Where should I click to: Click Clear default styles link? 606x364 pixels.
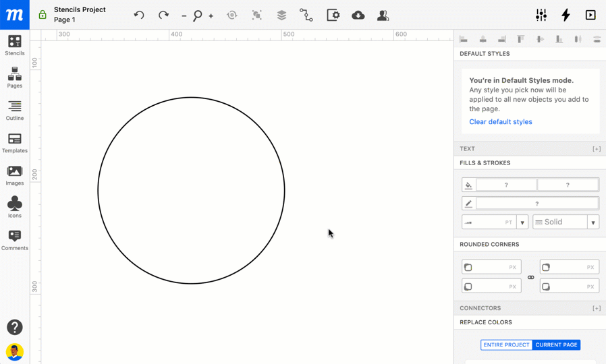coord(501,121)
